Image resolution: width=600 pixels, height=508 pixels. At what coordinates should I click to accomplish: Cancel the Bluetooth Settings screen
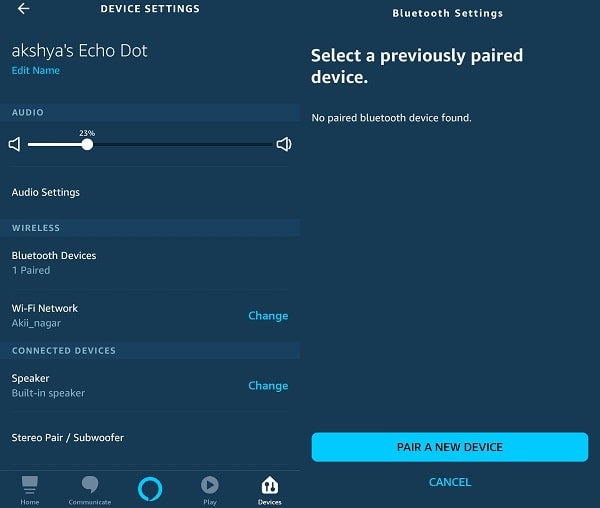tap(450, 482)
